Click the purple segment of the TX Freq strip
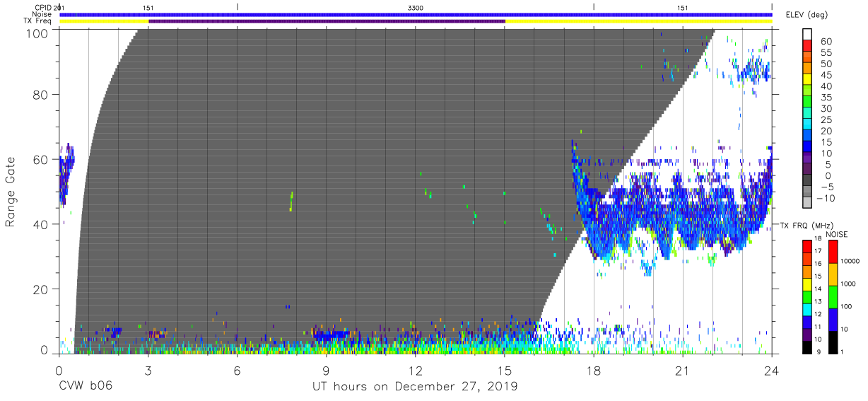This screenshot has height=401, width=868. pos(327,21)
